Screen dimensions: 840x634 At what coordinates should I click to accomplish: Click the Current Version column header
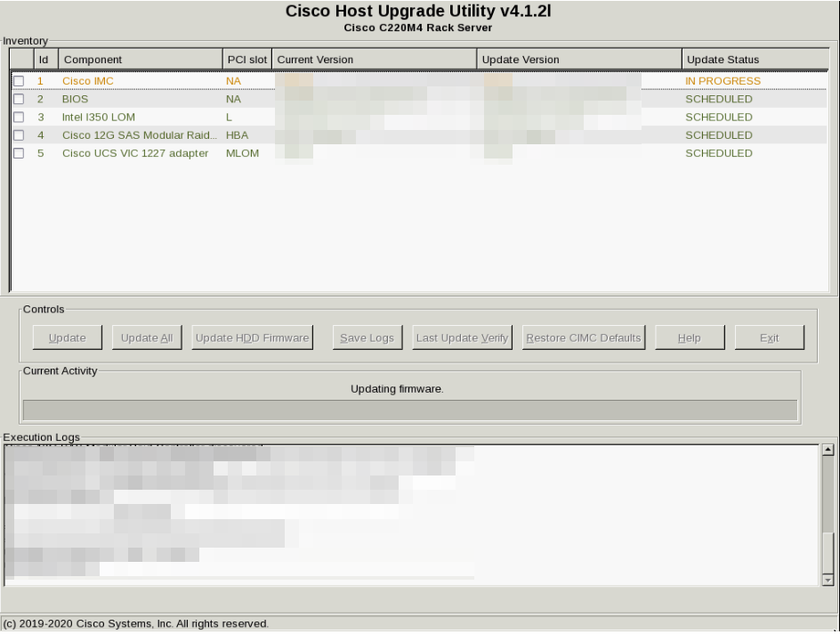375,60
